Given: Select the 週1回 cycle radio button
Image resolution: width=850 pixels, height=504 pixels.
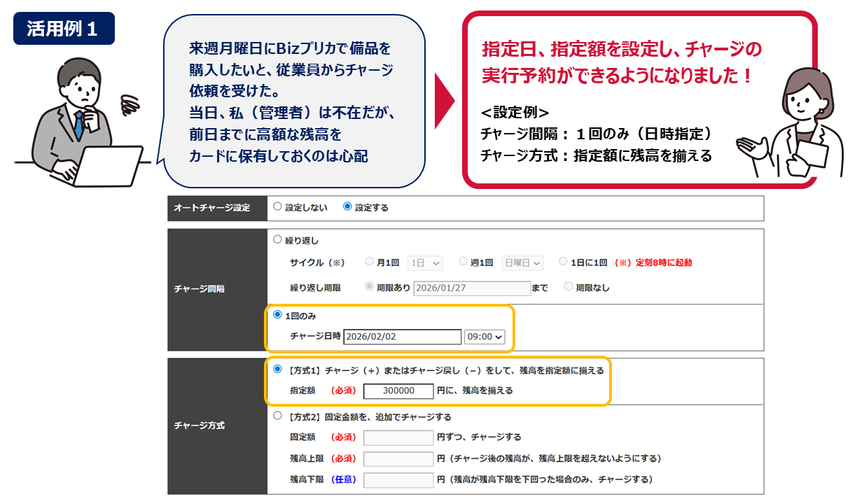Looking at the screenshot, I should pos(463,262).
